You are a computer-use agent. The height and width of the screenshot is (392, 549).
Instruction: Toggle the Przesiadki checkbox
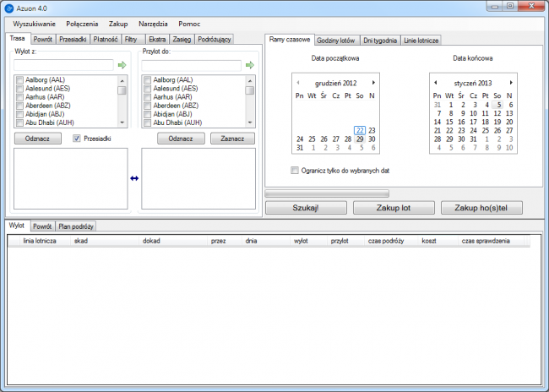click(x=77, y=139)
